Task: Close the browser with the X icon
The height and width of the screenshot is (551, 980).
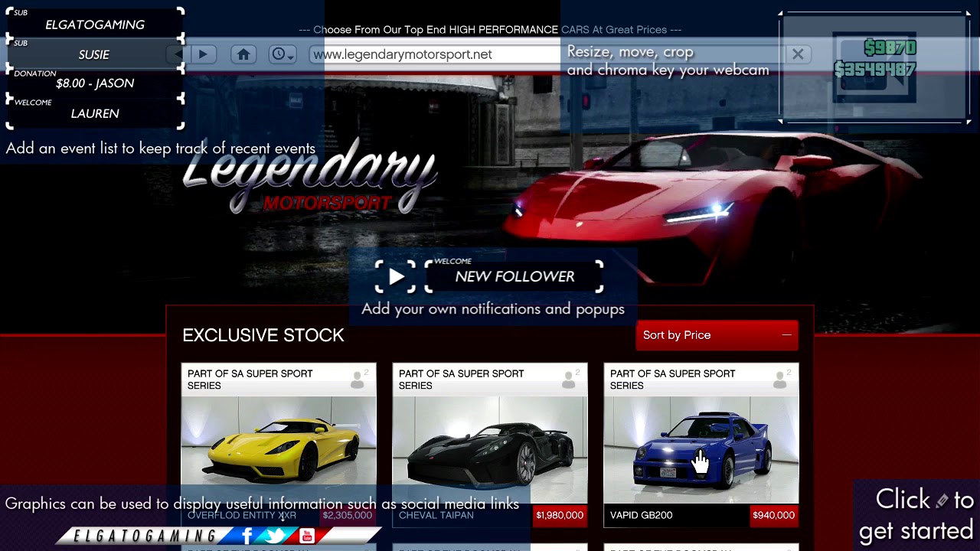Action: [798, 54]
